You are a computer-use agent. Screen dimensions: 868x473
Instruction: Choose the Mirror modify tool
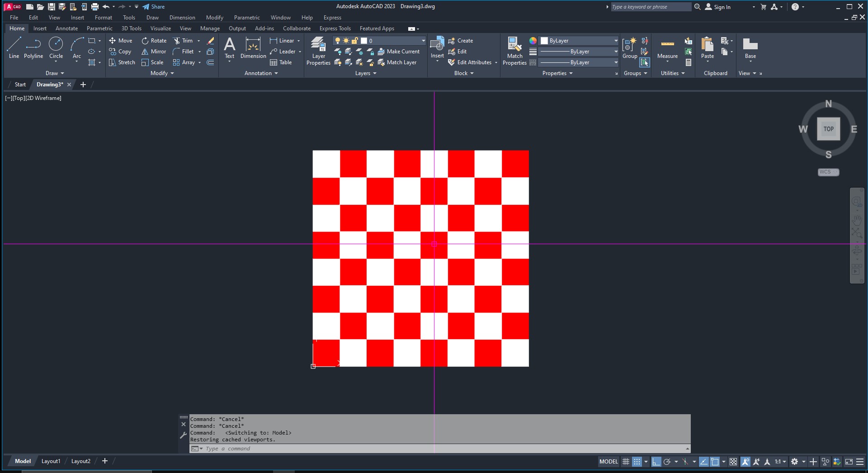pos(154,52)
